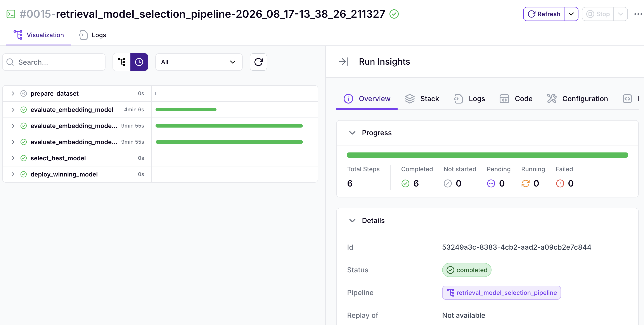Open the retrieval_model_selection_pipeline link
Image resolution: width=644 pixels, height=325 pixels.
click(501, 293)
